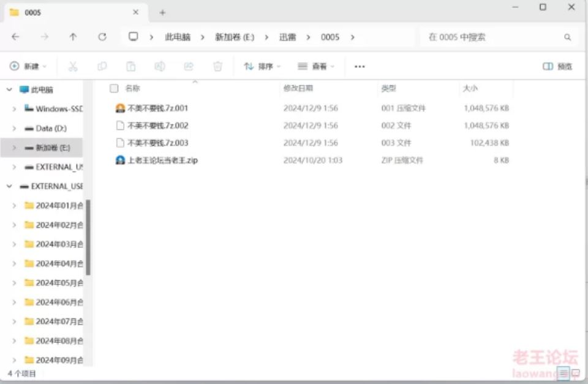
Task: Click 此电脑 in the address breadcrumb
Action: (178, 37)
